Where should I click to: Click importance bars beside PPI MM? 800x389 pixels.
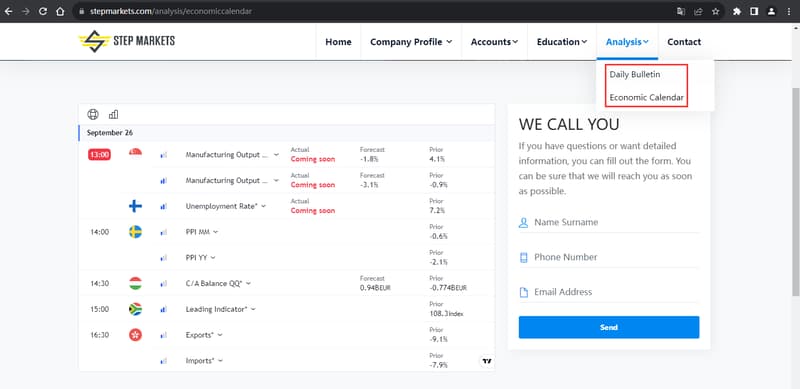(x=163, y=232)
